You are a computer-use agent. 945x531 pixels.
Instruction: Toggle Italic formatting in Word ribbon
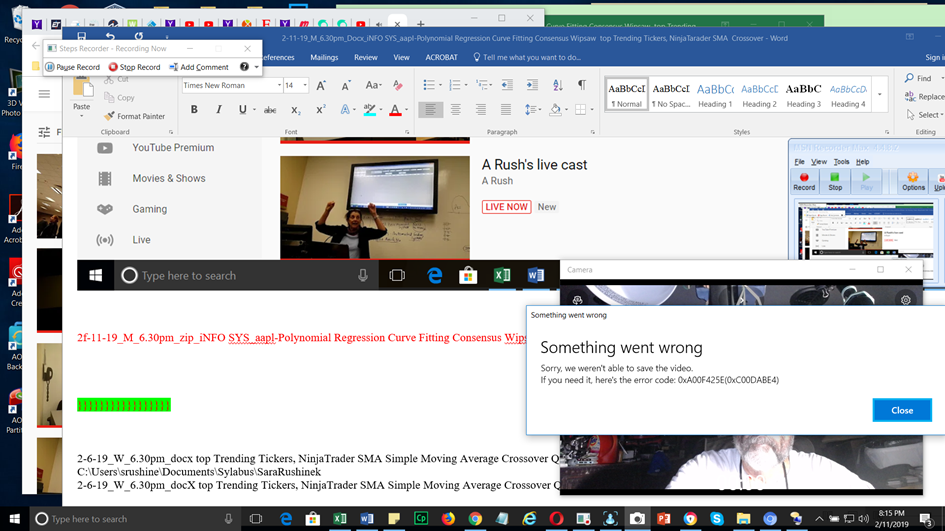pyautogui.click(x=218, y=110)
